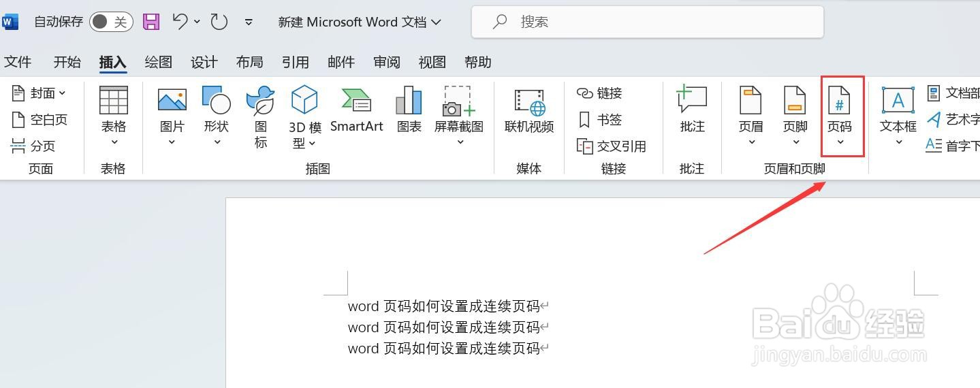Expand the 屏幕截图 dropdown arrow
This screenshot has width=980, height=388.
[x=460, y=142]
